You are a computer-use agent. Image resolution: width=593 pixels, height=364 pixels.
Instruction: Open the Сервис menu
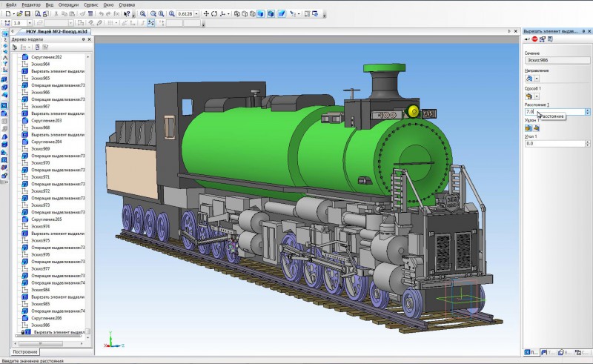pos(91,4)
